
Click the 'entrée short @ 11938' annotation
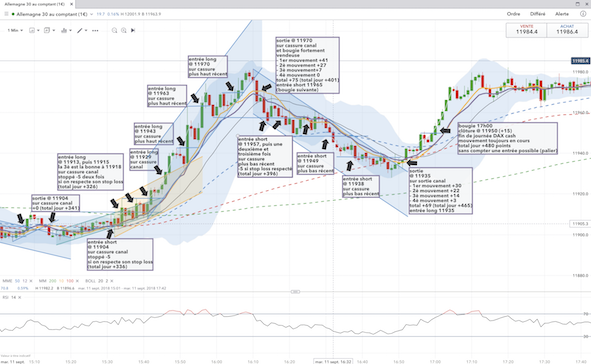(x=361, y=186)
